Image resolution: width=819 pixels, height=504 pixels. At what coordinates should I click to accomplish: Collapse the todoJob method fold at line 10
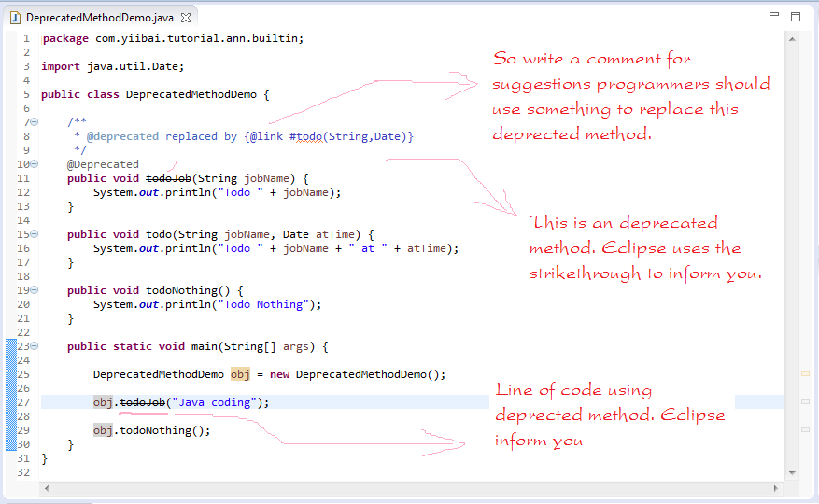[x=34, y=164]
